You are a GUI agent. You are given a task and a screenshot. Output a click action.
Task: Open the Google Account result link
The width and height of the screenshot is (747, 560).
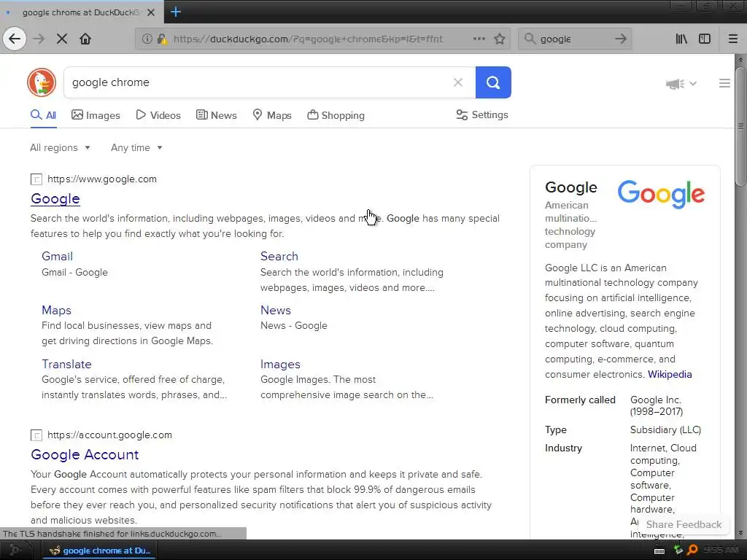[x=85, y=455]
